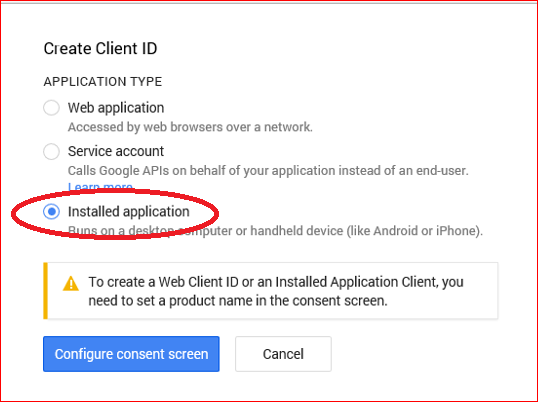Click the APPLICATION TYPE section label
This screenshot has width=538, height=402.
tap(103, 82)
